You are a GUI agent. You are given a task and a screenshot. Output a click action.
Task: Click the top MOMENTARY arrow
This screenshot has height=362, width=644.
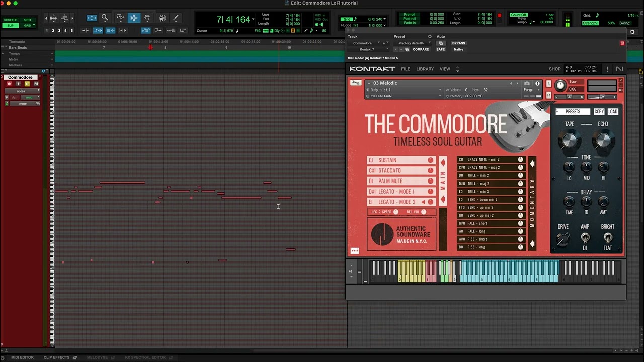pyautogui.click(x=532, y=164)
